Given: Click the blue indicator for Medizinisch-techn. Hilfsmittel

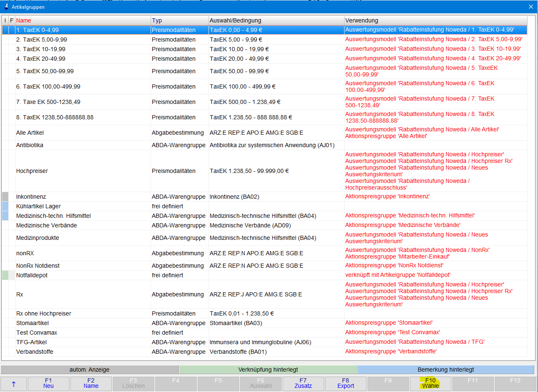Looking at the screenshot, I should [x=5, y=216].
